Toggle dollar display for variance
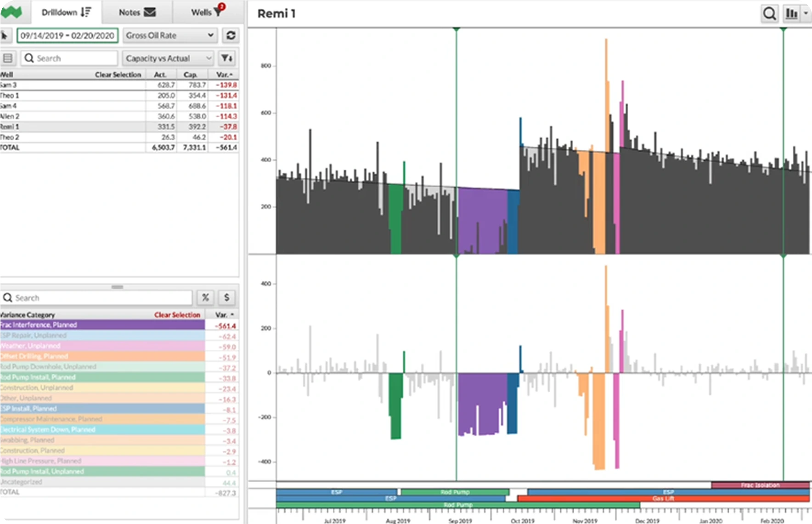 tap(226, 297)
